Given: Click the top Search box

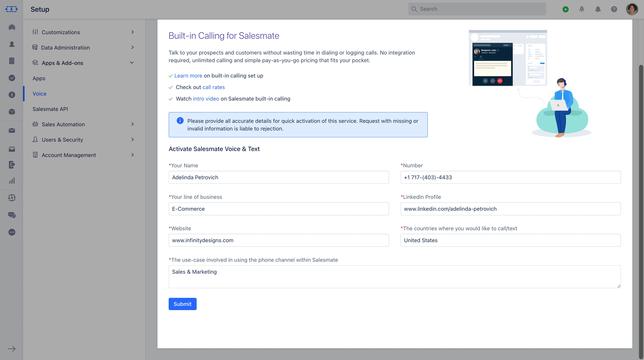Looking at the screenshot, I should coord(477,9).
